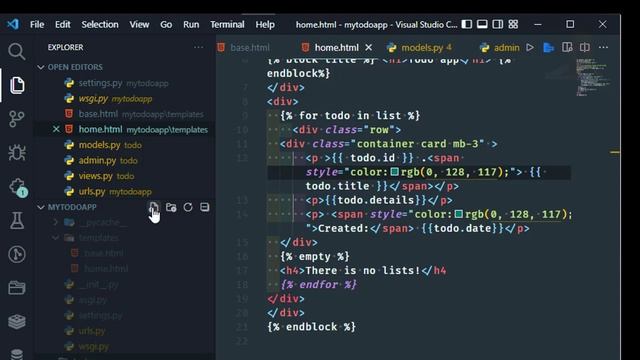Collapse all folders in MYTODOAPP explorer
The width and height of the screenshot is (640, 360).
pos(204,207)
